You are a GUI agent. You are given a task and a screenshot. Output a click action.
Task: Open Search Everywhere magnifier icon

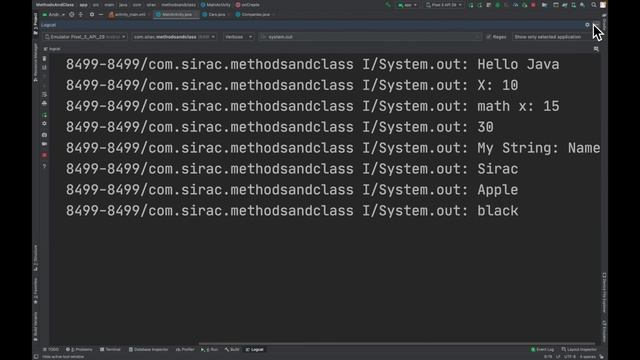[x=594, y=5]
